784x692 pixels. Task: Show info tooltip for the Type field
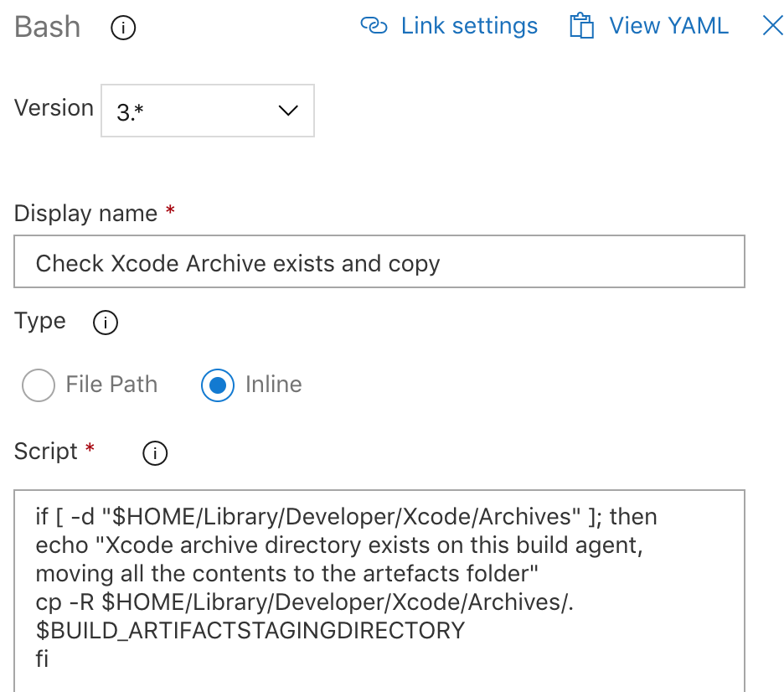106,323
